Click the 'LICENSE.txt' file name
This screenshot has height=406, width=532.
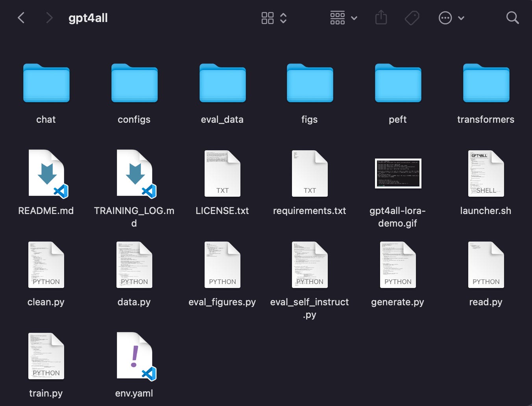pyautogui.click(x=222, y=211)
